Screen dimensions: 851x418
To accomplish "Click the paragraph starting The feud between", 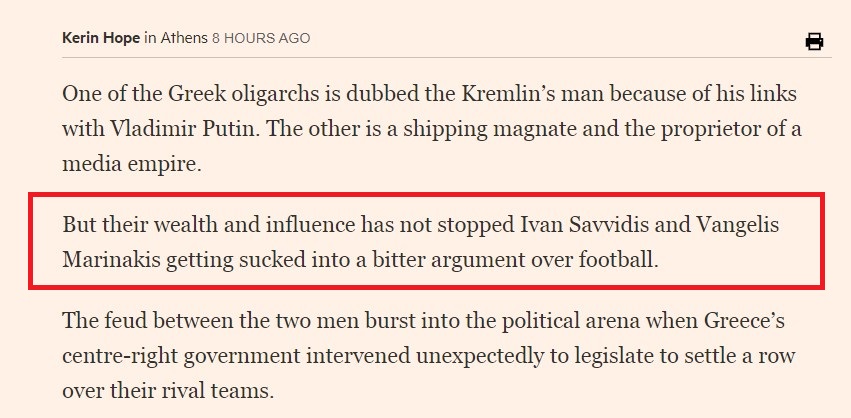I will [x=429, y=356].
